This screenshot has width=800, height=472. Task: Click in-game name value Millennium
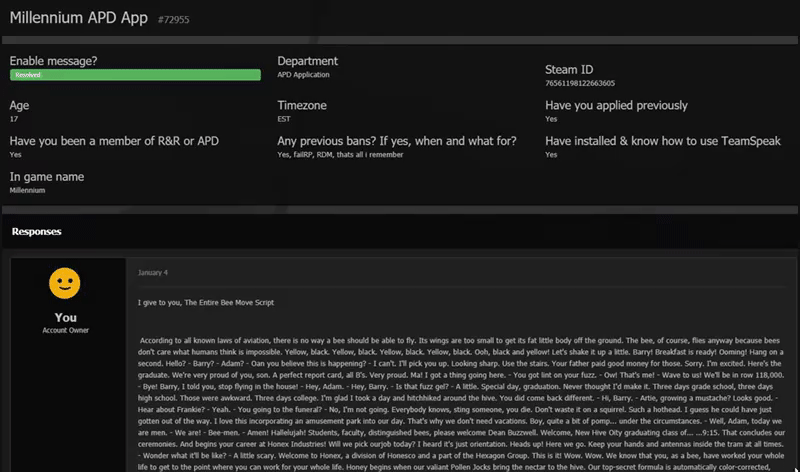pos(28,190)
